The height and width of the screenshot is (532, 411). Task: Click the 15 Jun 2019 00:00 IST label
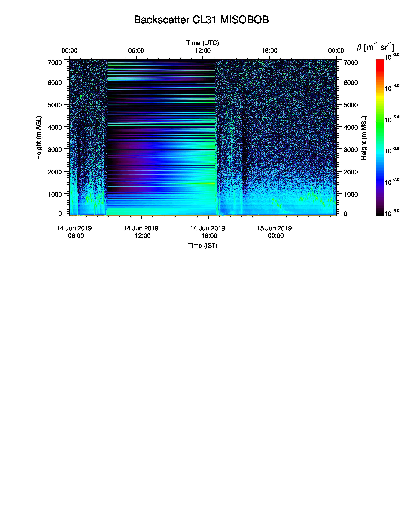[x=274, y=232]
